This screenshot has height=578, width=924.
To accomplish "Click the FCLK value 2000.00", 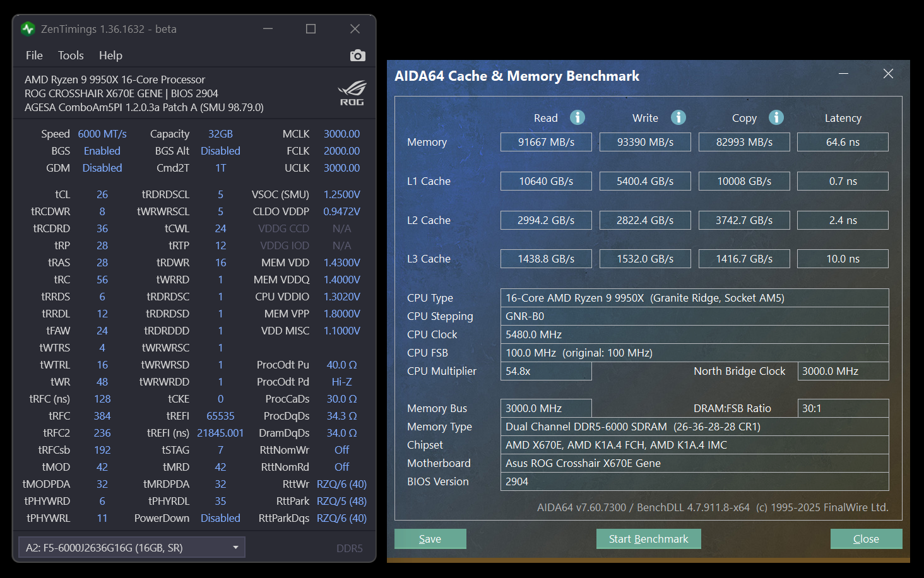I will coord(341,151).
